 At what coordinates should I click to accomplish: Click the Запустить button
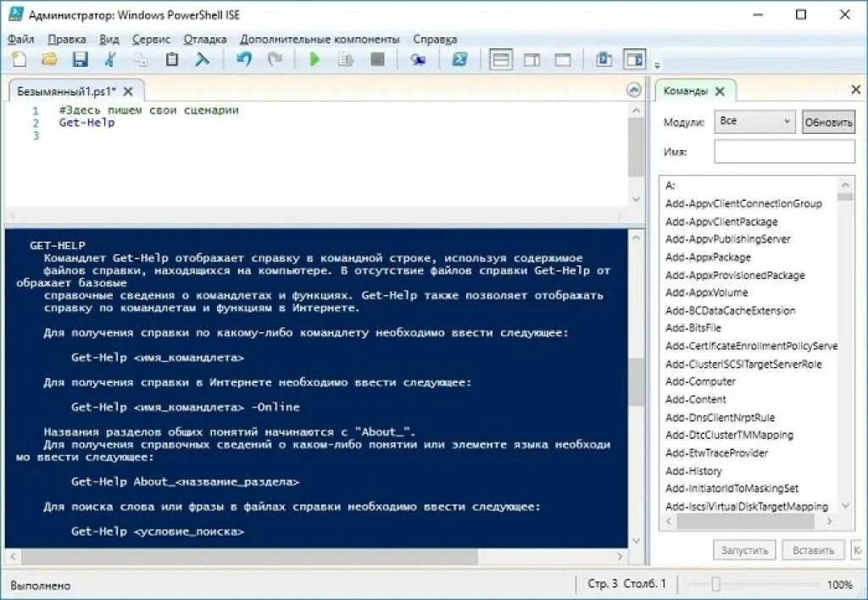[x=744, y=550]
